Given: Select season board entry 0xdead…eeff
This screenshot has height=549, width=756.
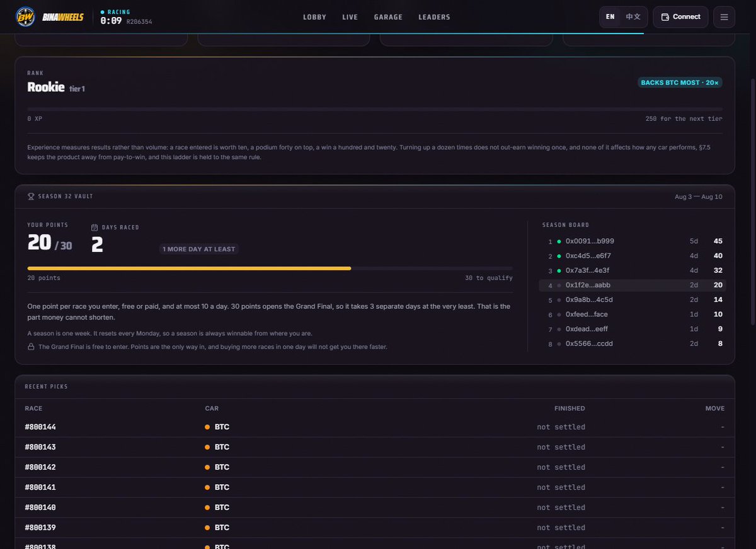Looking at the screenshot, I should point(633,329).
